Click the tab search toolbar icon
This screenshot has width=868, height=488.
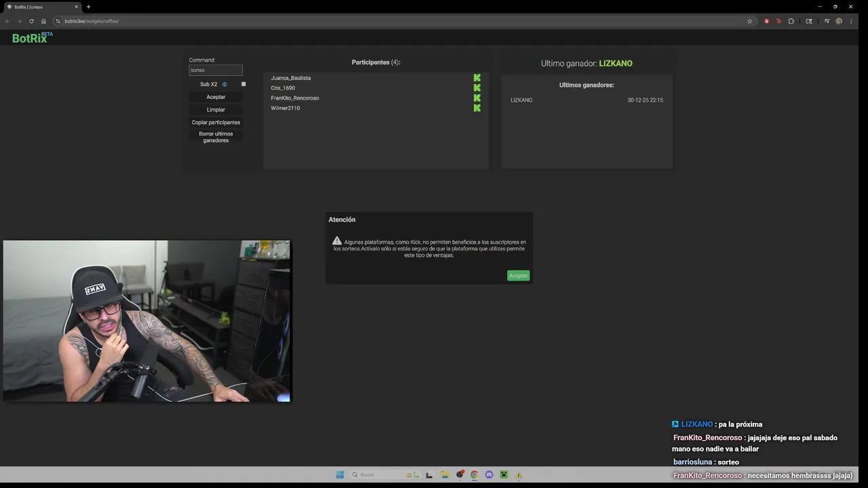point(809,21)
